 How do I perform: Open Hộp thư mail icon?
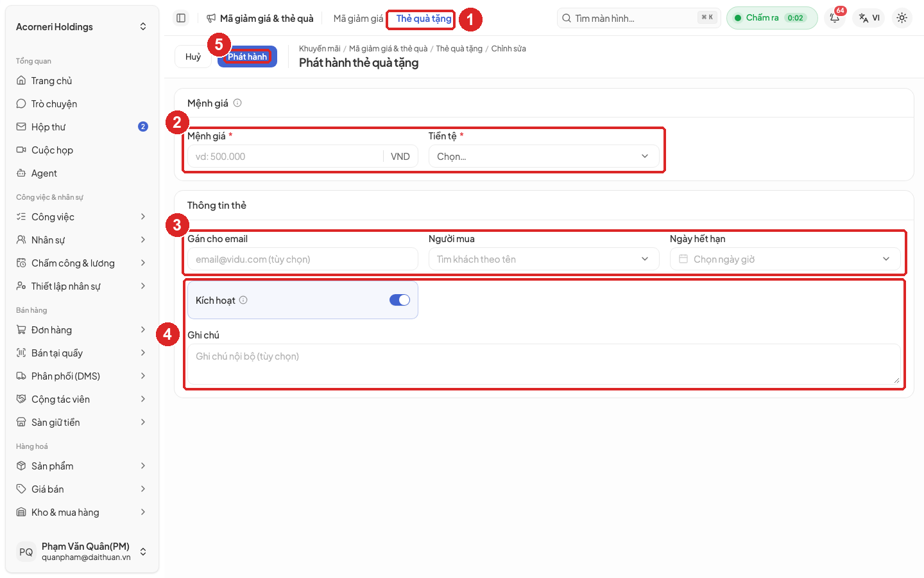point(21,127)
